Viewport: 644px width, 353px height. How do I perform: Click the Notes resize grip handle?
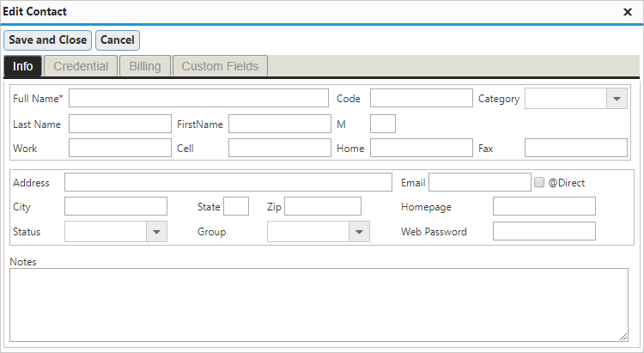coord(623,337)
